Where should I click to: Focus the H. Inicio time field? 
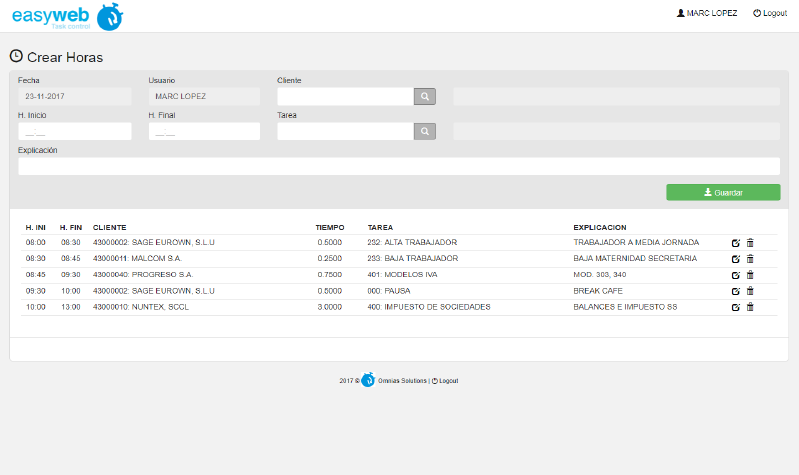(x=74, y=132)
